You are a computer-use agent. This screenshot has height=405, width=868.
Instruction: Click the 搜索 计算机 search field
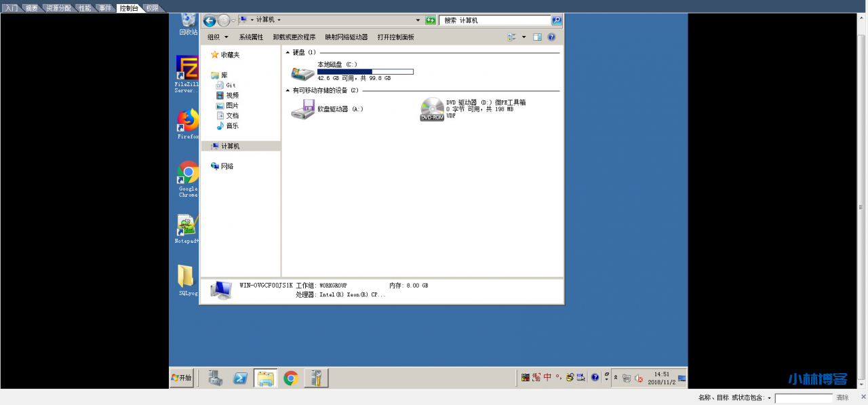[495, 20]
